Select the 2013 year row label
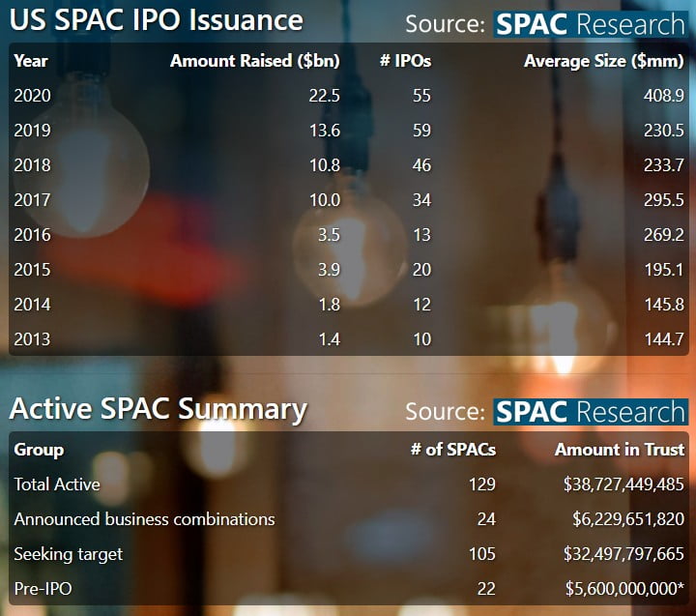696x616 pixels. pyautogui.click(x=32, y=339)
